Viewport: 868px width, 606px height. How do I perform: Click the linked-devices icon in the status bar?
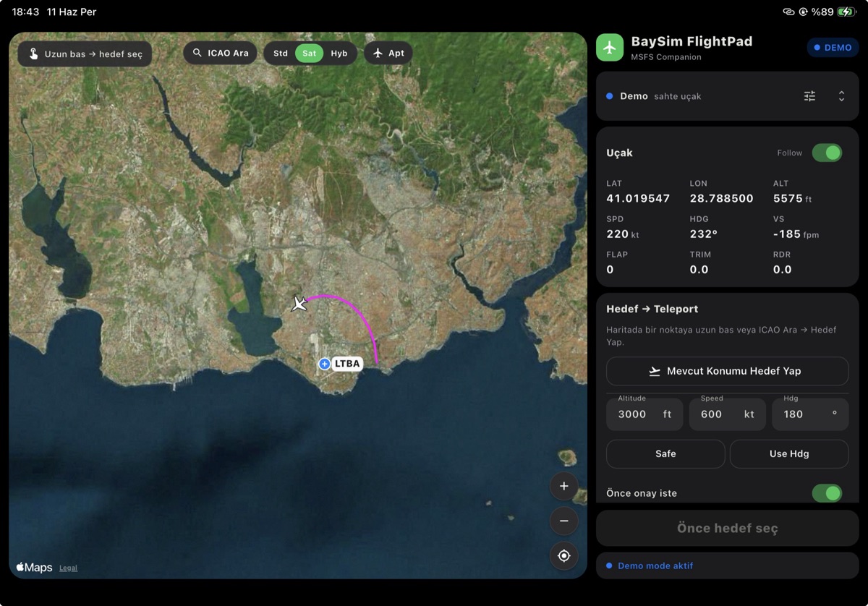pyautogui.click(x=788, y=12)
